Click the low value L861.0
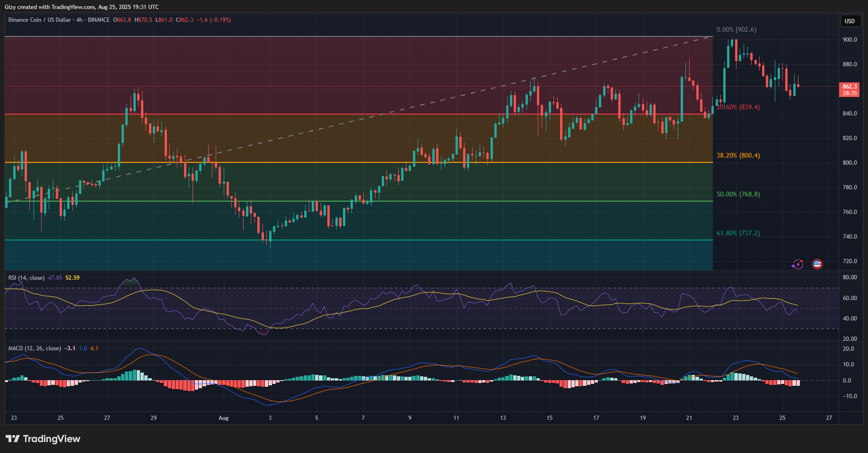This screenshot has height=453, width=868. click(x=164, y=20)
